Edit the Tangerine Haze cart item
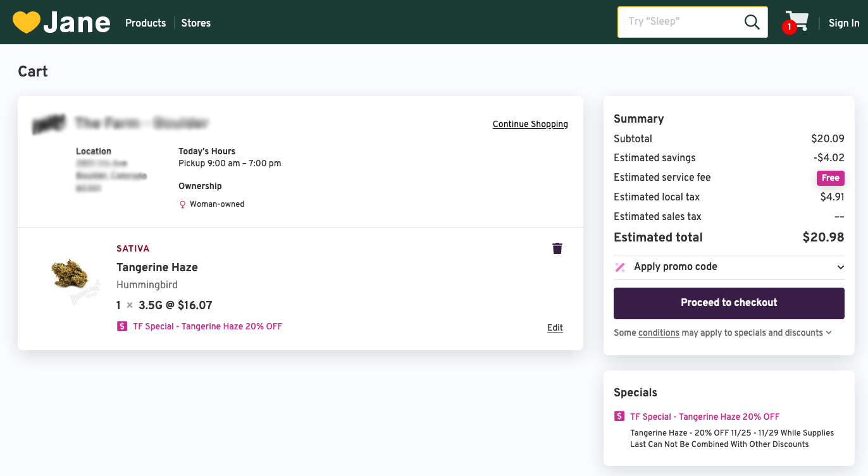Screen dimensions: 868x476 coord(555,327)
